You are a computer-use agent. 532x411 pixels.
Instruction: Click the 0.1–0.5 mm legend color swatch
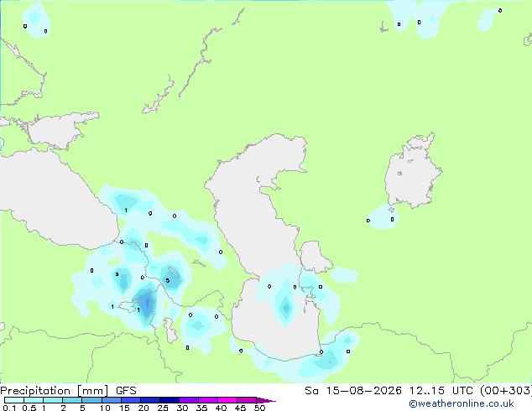14,400
